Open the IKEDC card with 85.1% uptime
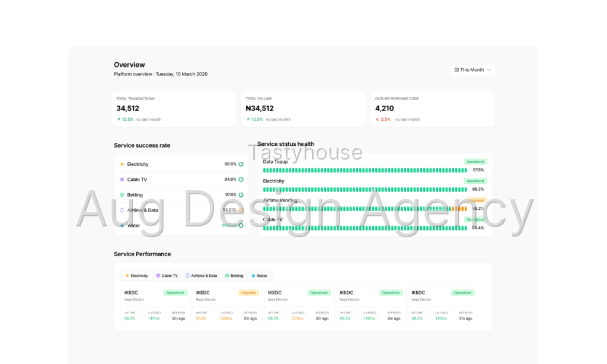The image size is (607, 364). (x=227, y=305)
